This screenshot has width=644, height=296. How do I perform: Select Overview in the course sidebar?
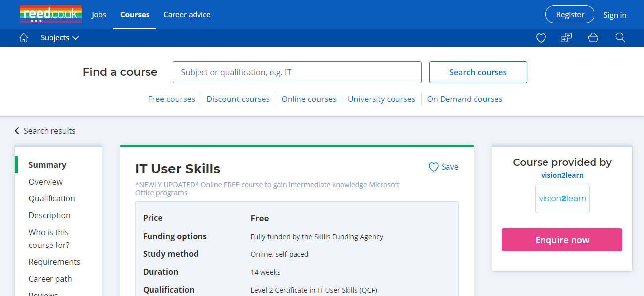tap(45, 182)
